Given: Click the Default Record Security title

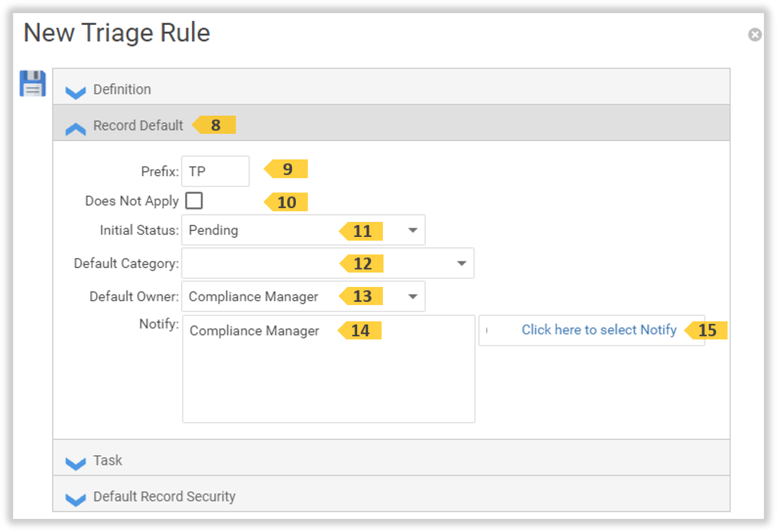Looking at the screenshot, I should pyautogui.click(x=164, y=496).
